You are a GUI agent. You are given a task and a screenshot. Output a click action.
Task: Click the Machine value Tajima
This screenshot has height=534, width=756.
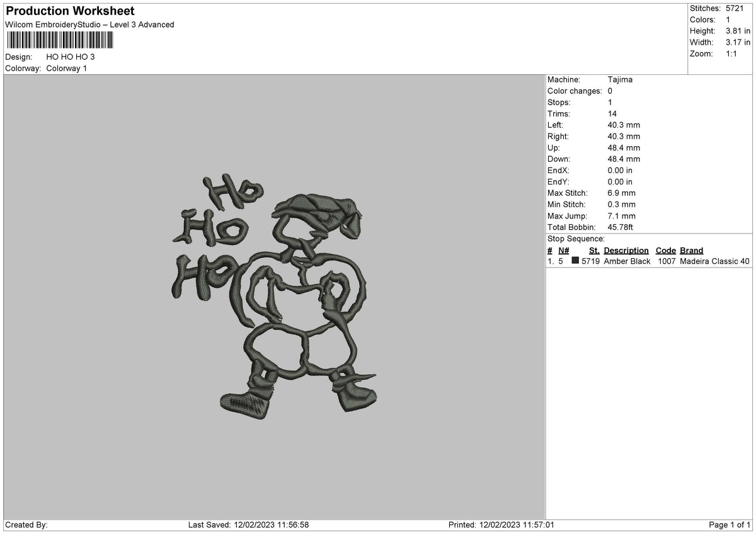620,79
